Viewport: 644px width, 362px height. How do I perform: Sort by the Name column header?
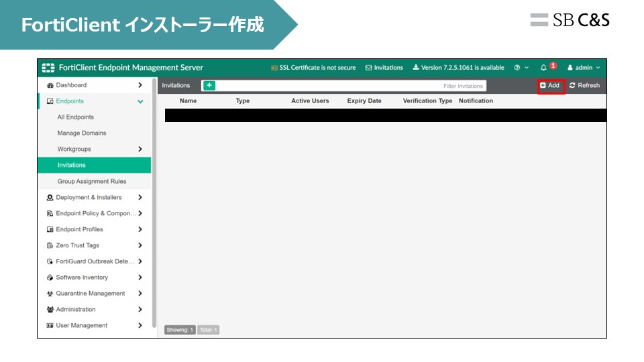[188, 101]
